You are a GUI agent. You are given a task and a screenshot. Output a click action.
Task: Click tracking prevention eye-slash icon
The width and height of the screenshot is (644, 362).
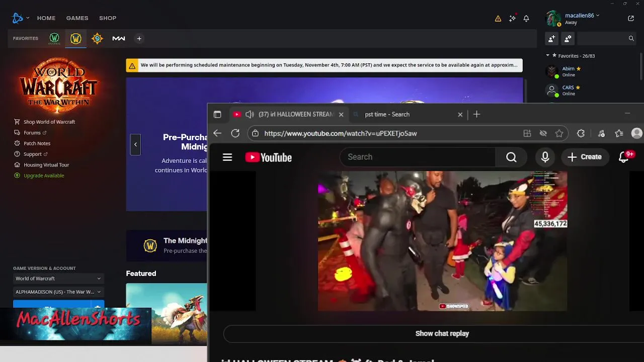(x=543, y=133)
